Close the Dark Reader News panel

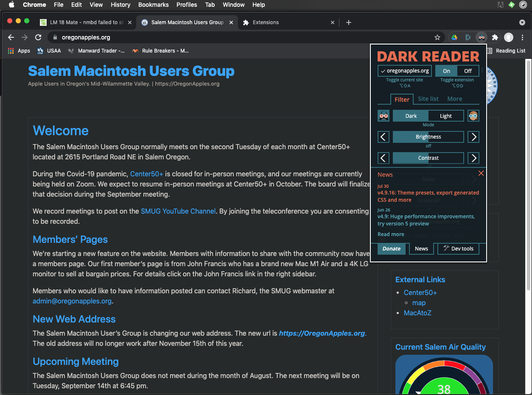pos(481,173)
